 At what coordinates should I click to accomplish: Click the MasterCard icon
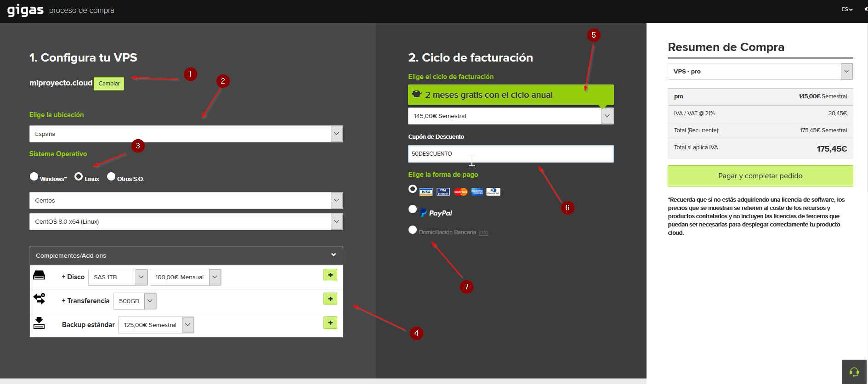460,192
